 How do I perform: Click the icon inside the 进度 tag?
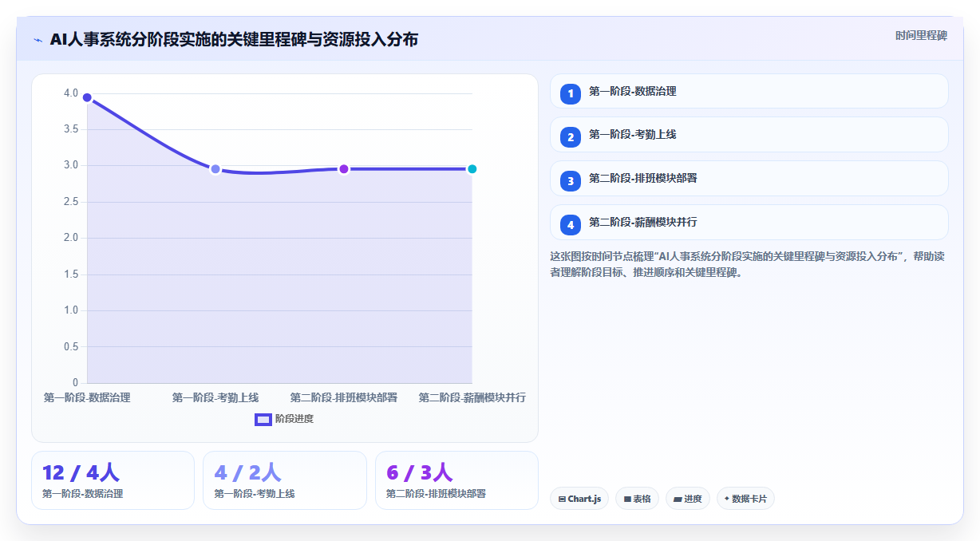coord(678,499)
